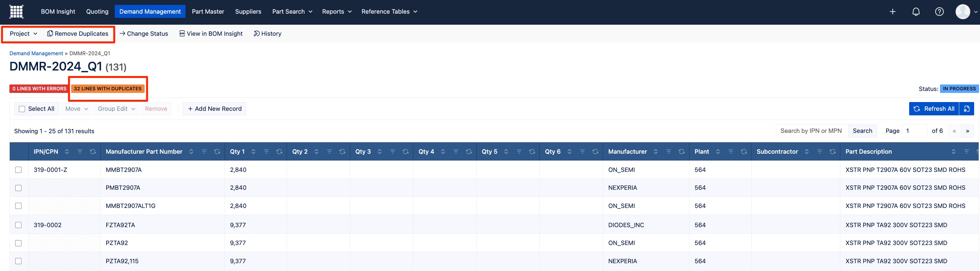This screenshot has height=271, width=980.
Task: Go to Quoting tab
Action: pyautogui.click(x=97, y=12)
